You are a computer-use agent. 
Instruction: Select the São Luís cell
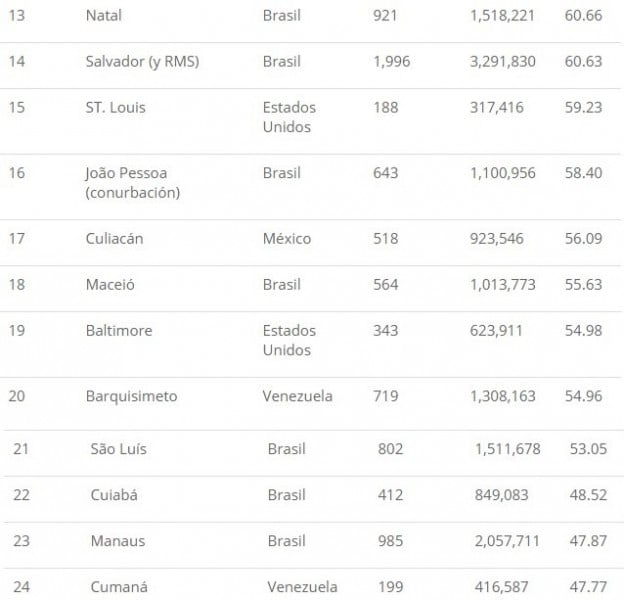118,449
